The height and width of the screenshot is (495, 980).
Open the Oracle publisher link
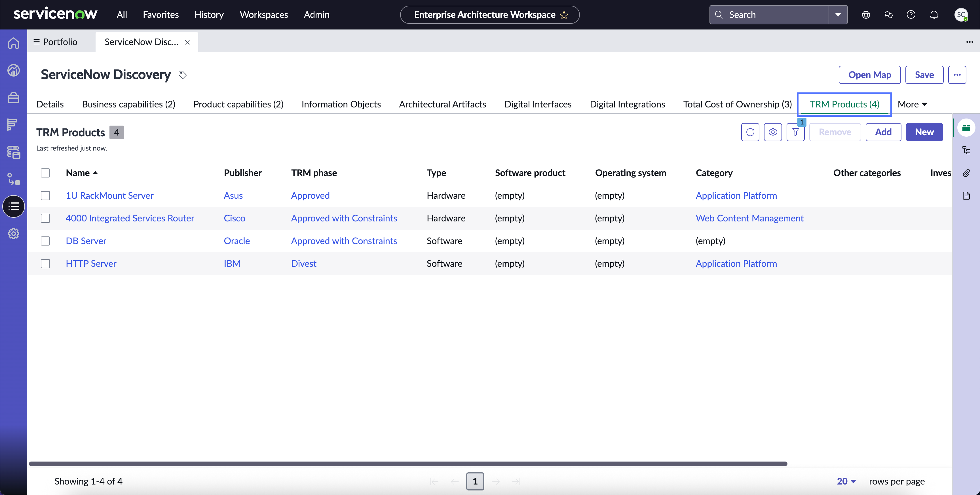tap(236, 241)
